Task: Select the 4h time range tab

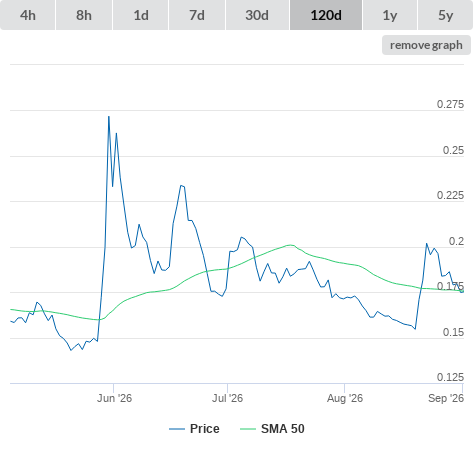Action: [x=28, y=15]
